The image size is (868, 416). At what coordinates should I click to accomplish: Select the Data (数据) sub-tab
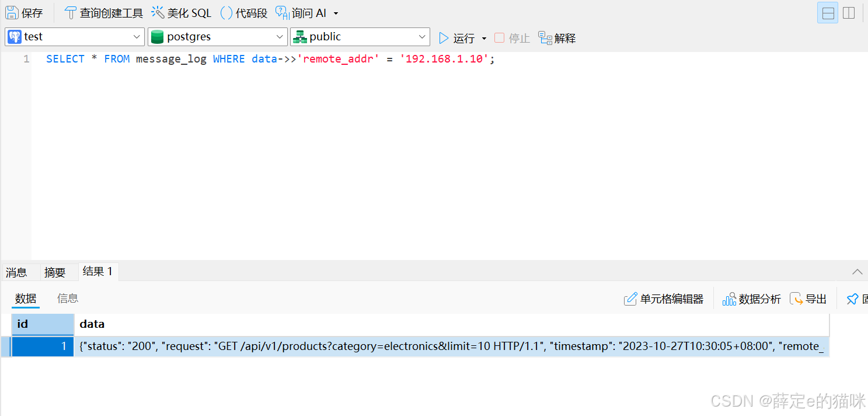26,299
